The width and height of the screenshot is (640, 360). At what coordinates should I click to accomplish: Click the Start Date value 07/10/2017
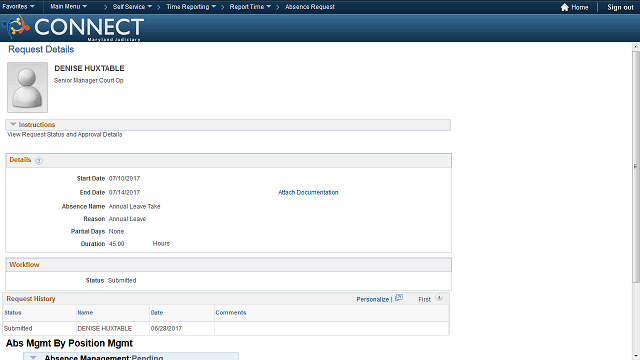[x=124, y=178]
